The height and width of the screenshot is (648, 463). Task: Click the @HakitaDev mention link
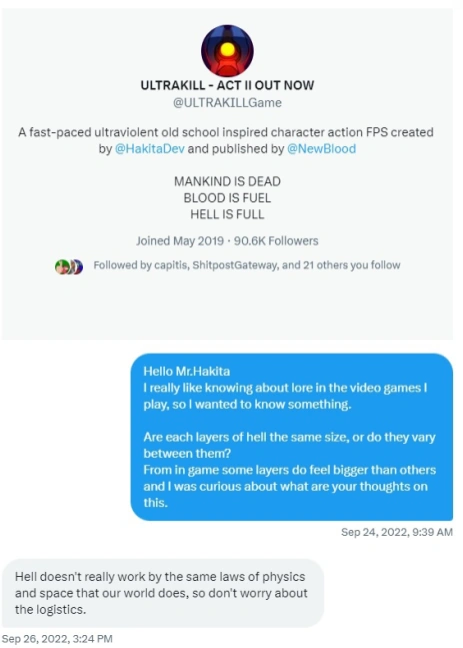150,149
